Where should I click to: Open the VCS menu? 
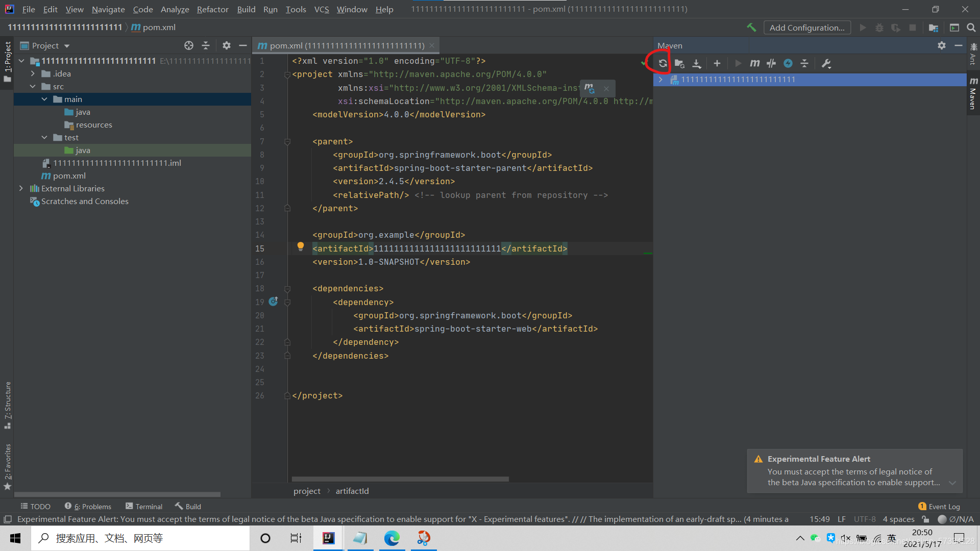(x=322, y=9)
